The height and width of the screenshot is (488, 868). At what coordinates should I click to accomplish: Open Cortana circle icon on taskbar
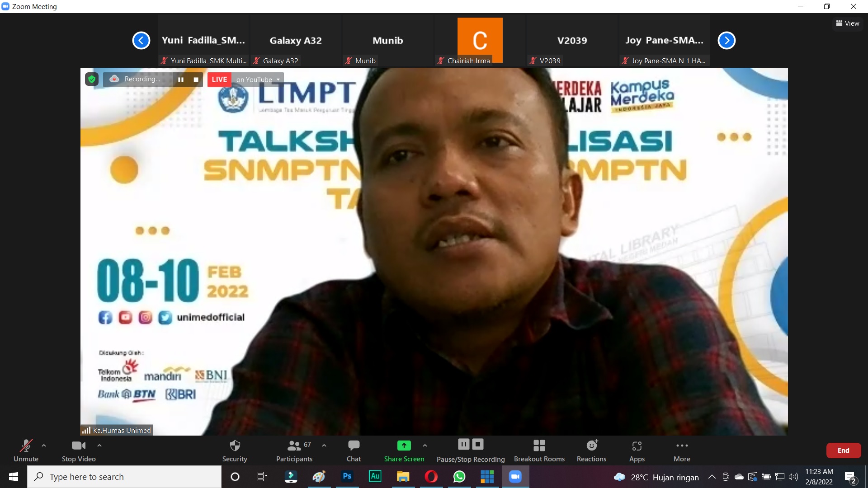tap(235, 477)
